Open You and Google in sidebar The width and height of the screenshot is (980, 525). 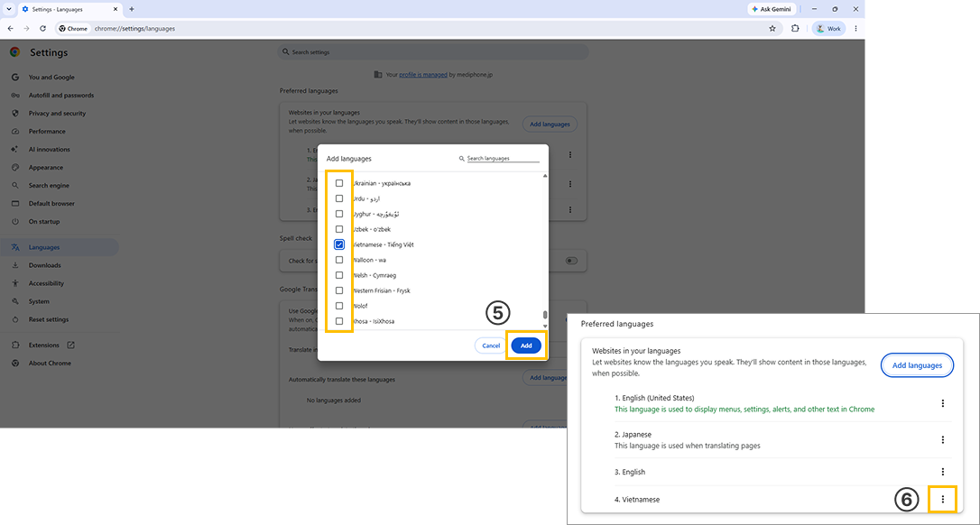click(x=51, y=78)
